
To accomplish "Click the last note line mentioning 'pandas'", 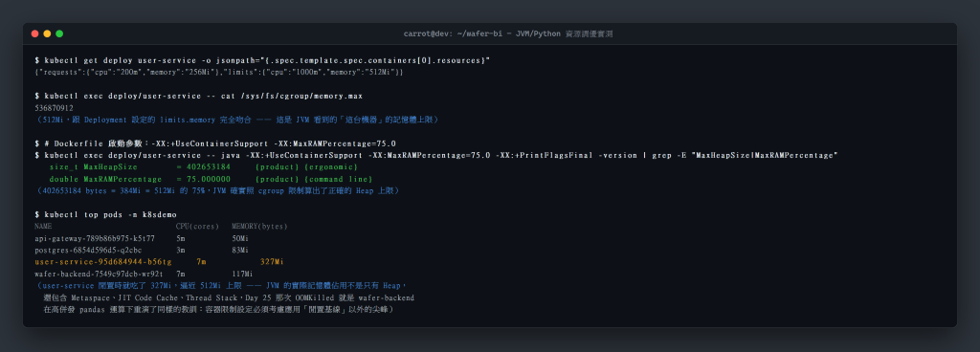I will click(218, 310).
